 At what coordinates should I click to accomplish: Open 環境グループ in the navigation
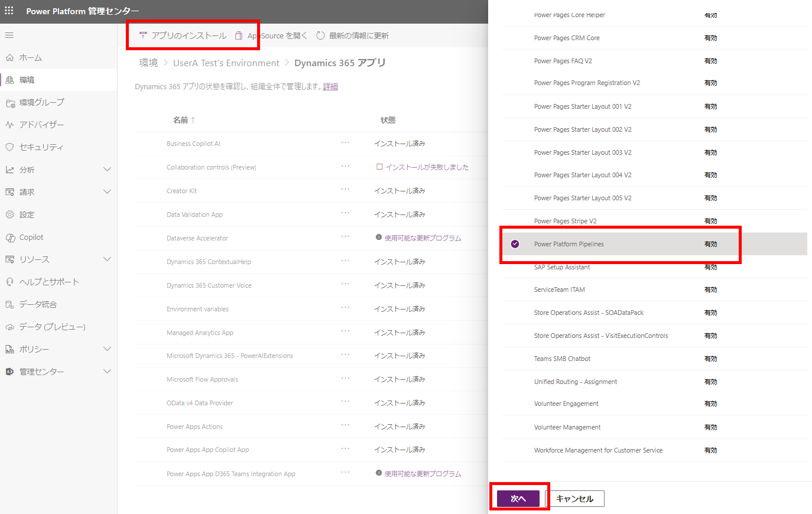(x=41, y=102)
